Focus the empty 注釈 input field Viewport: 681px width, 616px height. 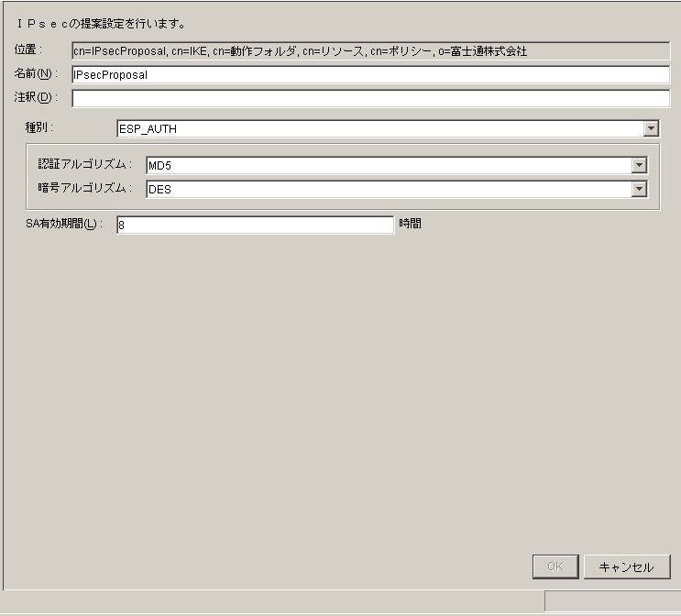[x=370, y=98]
